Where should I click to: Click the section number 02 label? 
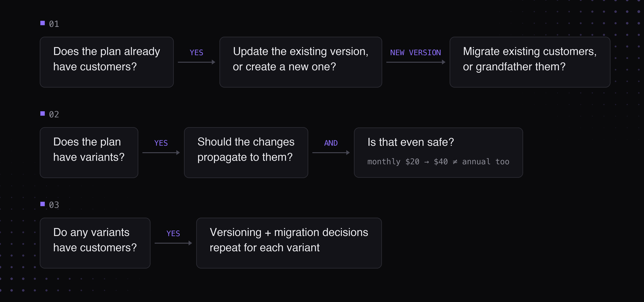tap(54, 114)
